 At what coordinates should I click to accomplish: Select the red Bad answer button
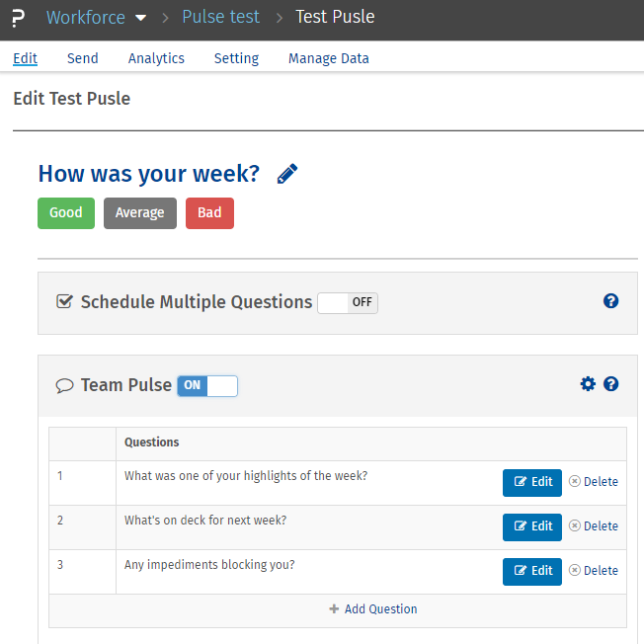(x=209, y=213)
